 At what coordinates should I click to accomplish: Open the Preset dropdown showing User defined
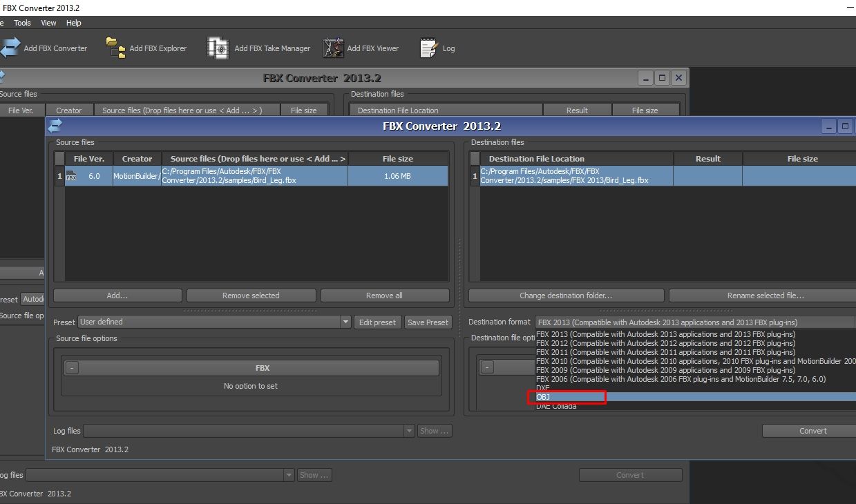345,322
